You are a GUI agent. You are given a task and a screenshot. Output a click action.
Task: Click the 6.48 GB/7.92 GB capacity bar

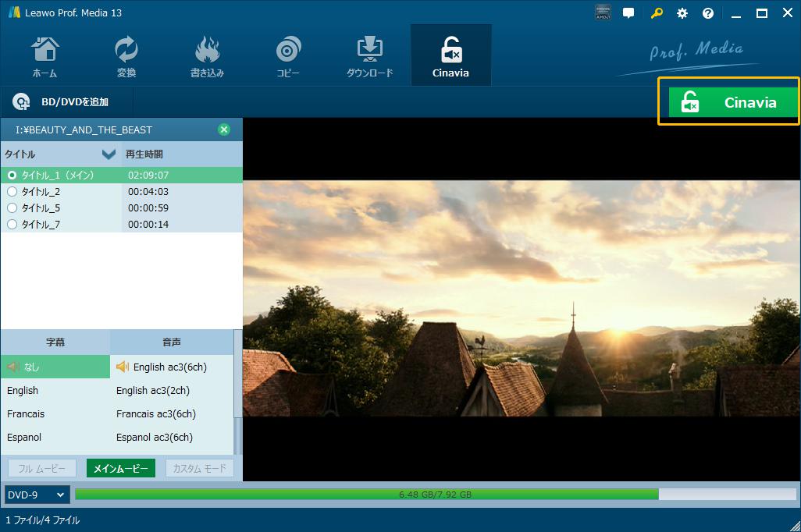coord(435,495)
